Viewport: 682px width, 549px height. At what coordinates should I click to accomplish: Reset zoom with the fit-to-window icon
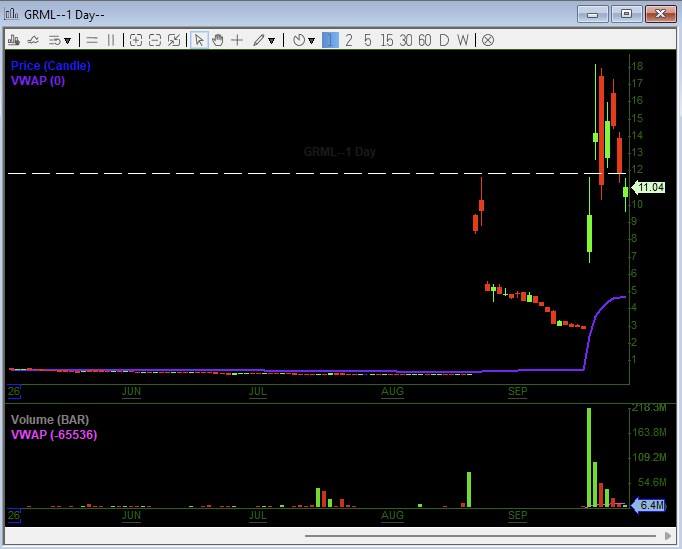tap(174, 40)
